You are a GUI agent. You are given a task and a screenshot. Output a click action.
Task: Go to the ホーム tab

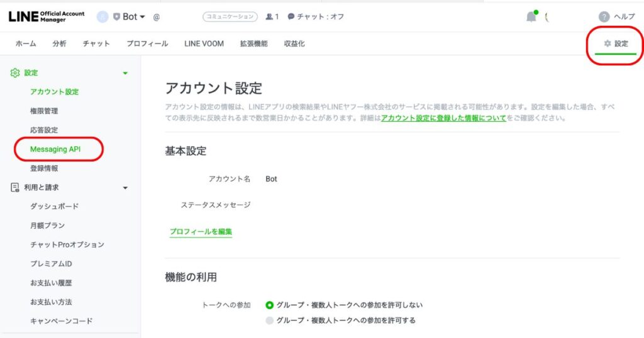[x=26, y=43]
